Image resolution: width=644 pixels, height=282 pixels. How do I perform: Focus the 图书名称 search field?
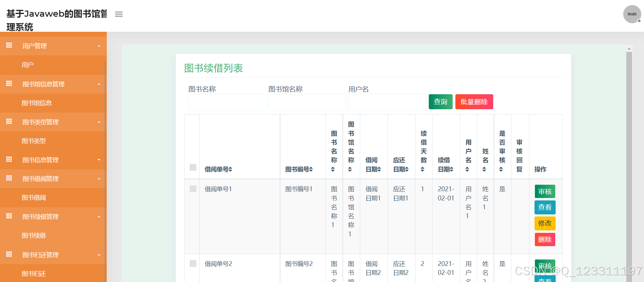pos(227,102)
